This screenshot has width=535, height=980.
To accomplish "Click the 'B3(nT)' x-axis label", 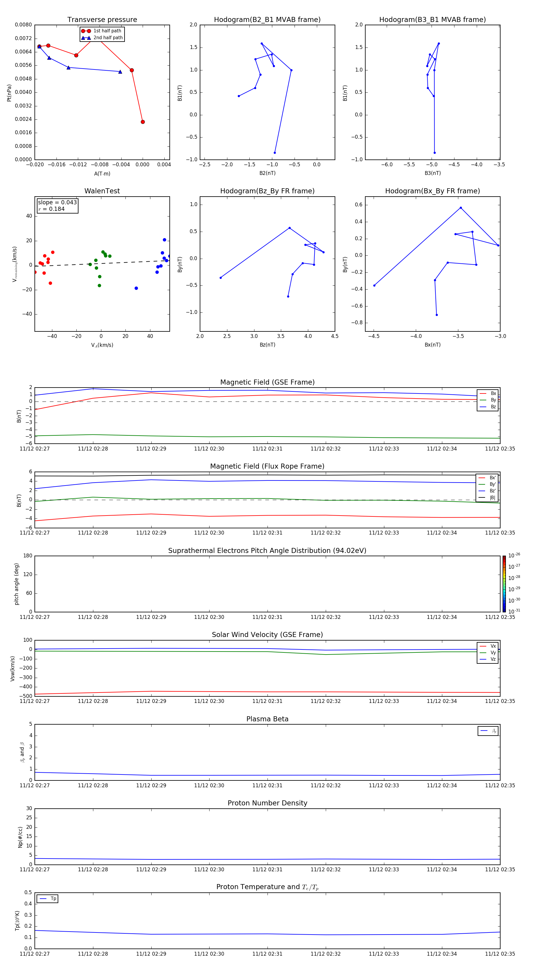I will (432, 173).
